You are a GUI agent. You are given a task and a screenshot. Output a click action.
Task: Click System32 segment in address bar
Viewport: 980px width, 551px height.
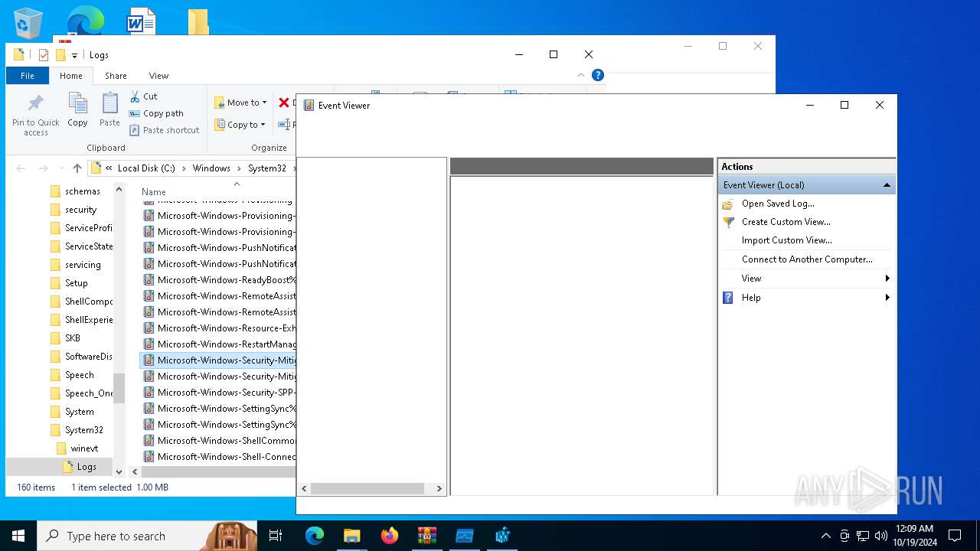pyautogui.click(x=267, y=168)
